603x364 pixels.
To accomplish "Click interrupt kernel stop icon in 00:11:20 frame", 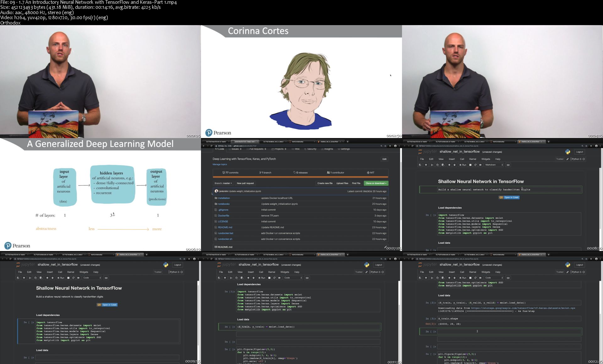I will [269, 278].
